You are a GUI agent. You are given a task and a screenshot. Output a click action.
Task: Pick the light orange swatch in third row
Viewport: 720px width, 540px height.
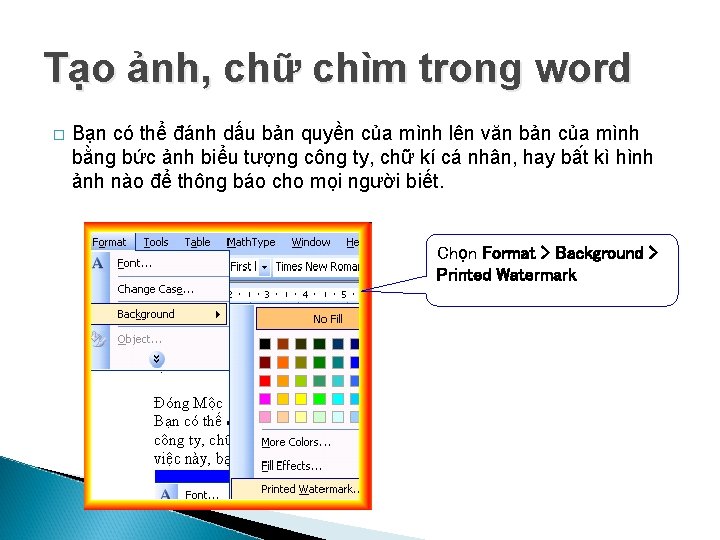point(283,381)
